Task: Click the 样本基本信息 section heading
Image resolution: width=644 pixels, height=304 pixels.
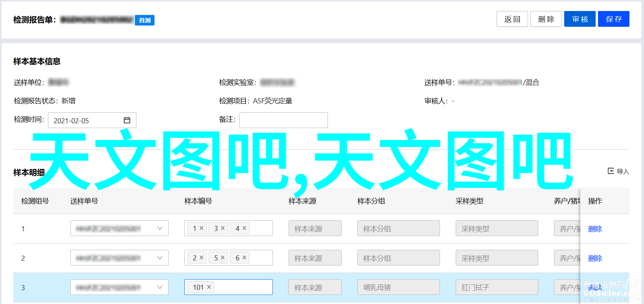Action: tap(37, 61)
